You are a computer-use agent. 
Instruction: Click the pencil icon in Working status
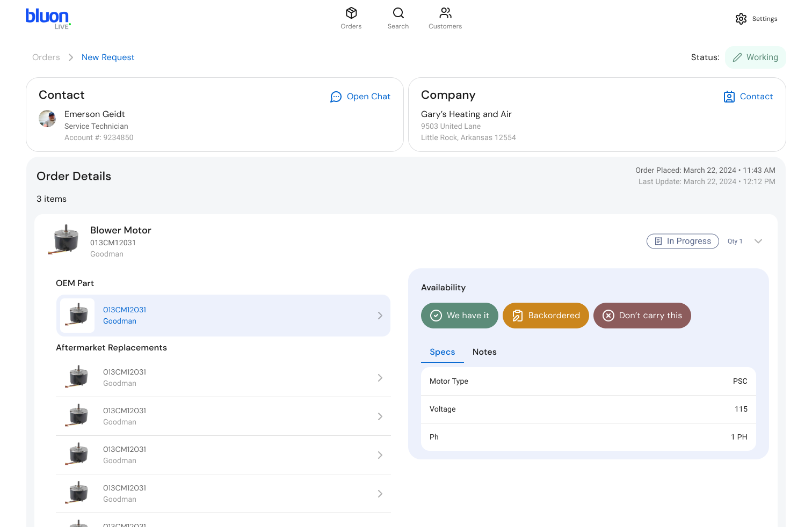tap(737, 57)
